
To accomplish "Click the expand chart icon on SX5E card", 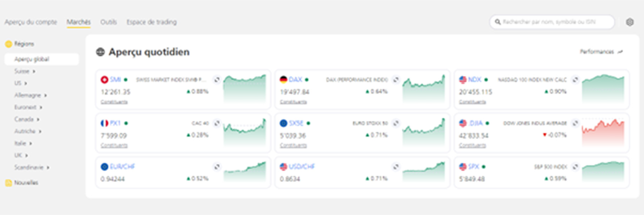I will point(396,123).
